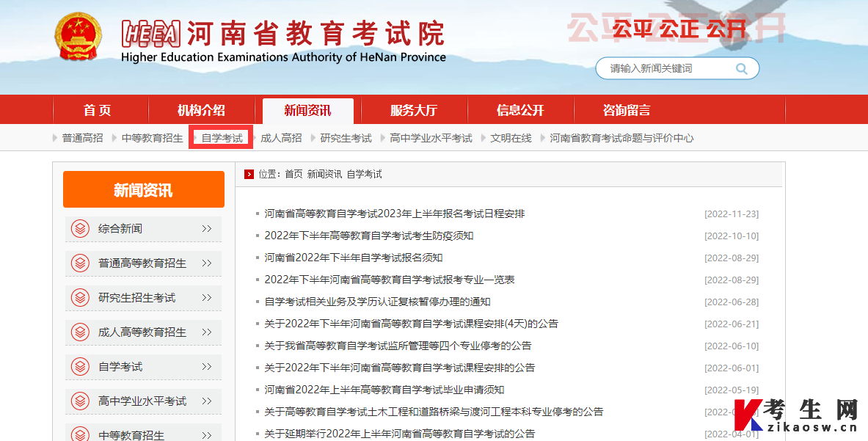Open 2022年下半年高等教育自学考试考生防疫须知

point(368,236)
